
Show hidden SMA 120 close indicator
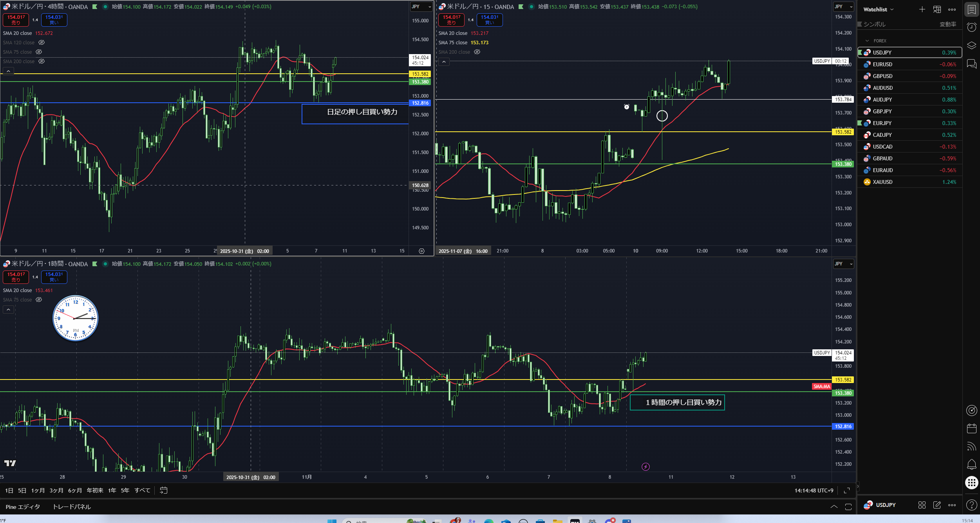click(42, 42)
